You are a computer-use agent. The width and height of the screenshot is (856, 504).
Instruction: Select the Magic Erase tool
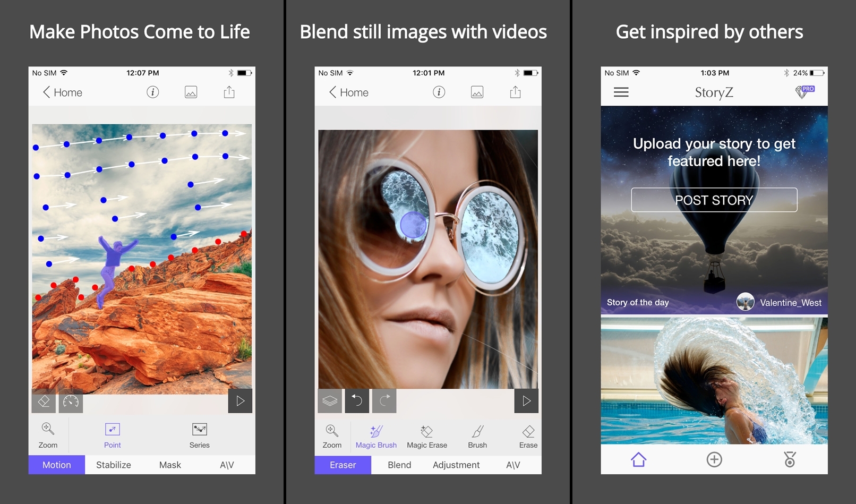(427, 436)
